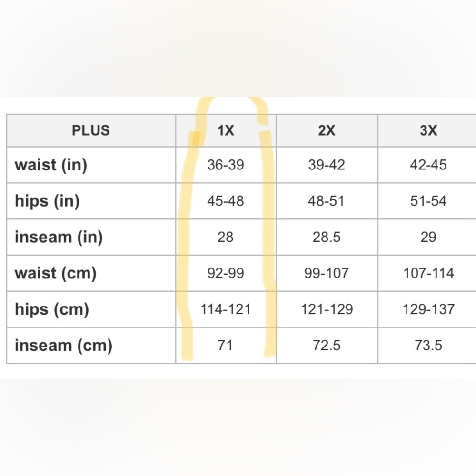Select the 42-45 waist cell

[x=428, y=165]
